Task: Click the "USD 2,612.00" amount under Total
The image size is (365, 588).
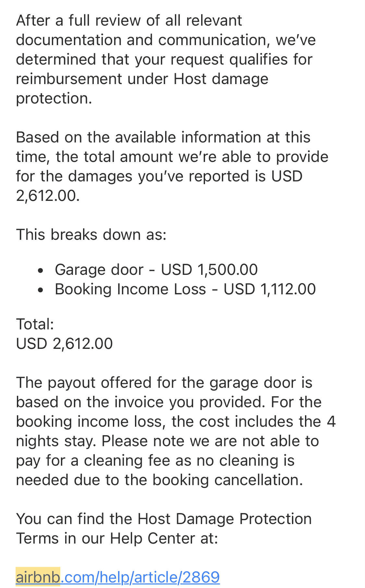Action: (64, 344)
